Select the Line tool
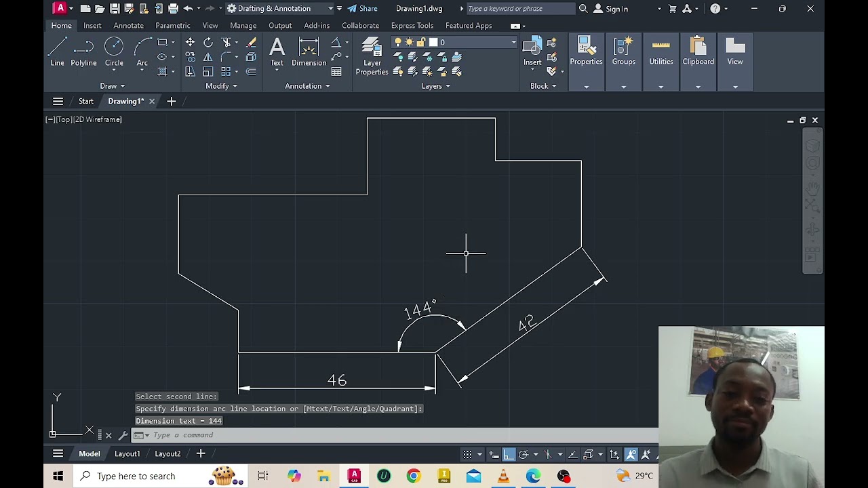This screenshot has height=488, width=868. (58, 52)
